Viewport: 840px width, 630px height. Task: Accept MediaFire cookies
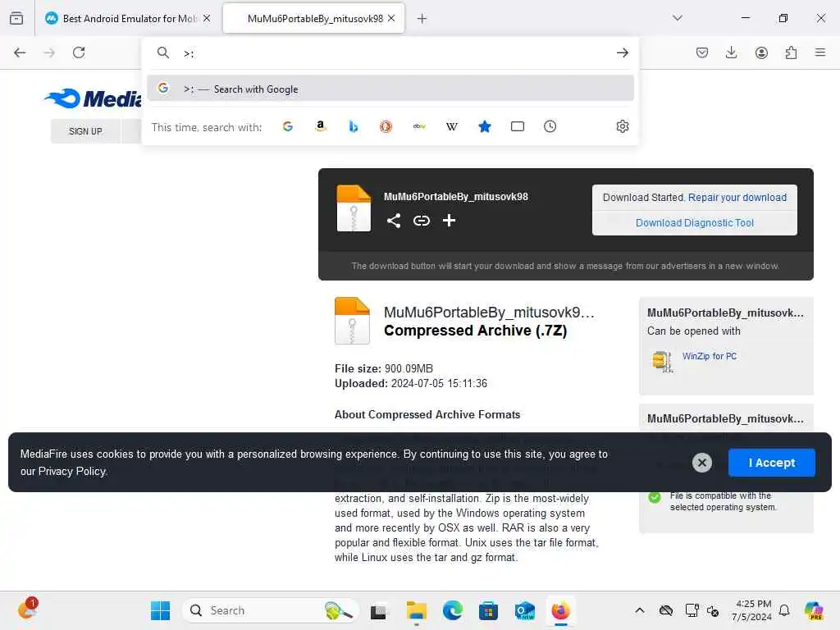(771, 463)
